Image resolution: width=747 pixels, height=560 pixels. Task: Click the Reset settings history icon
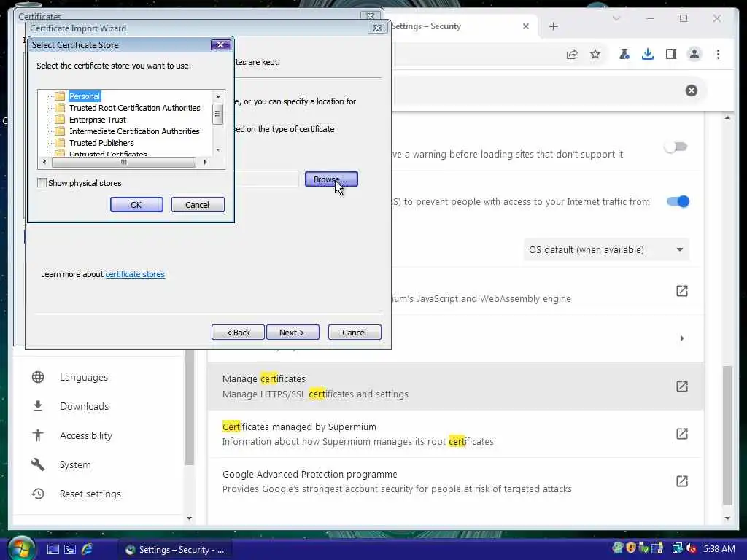(x=38, y=494)
